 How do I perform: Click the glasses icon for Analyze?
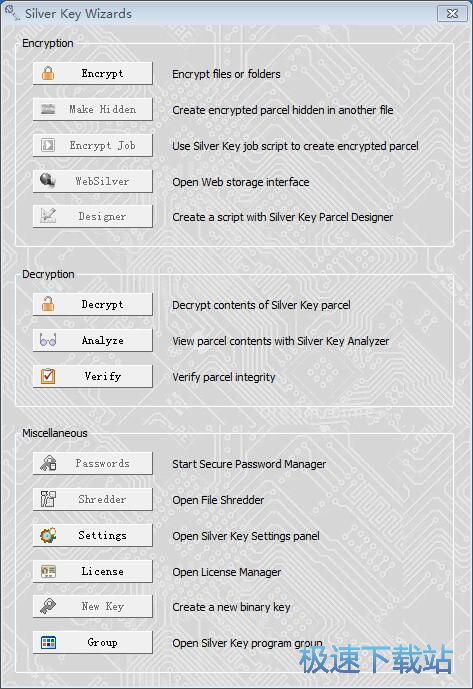(48, 340)
